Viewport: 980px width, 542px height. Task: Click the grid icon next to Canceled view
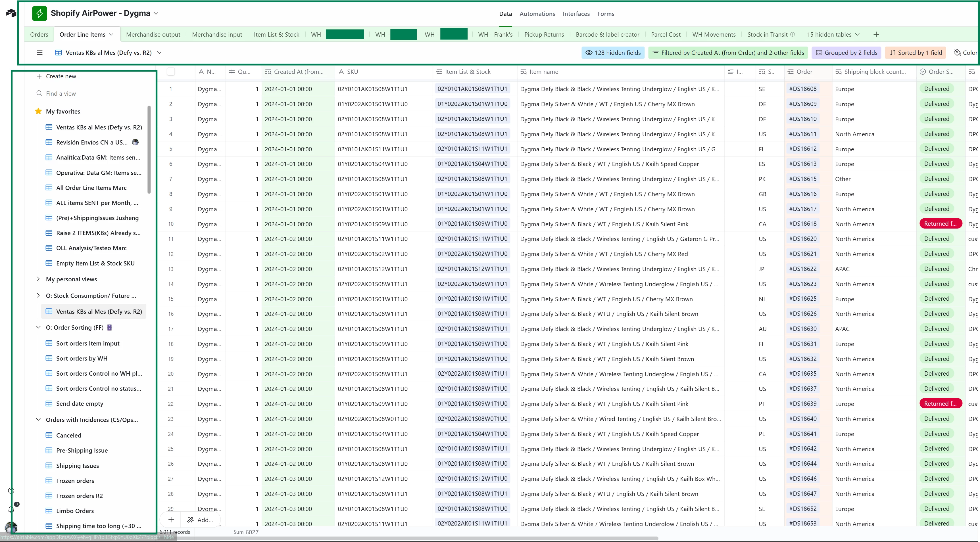click(49, 435)
